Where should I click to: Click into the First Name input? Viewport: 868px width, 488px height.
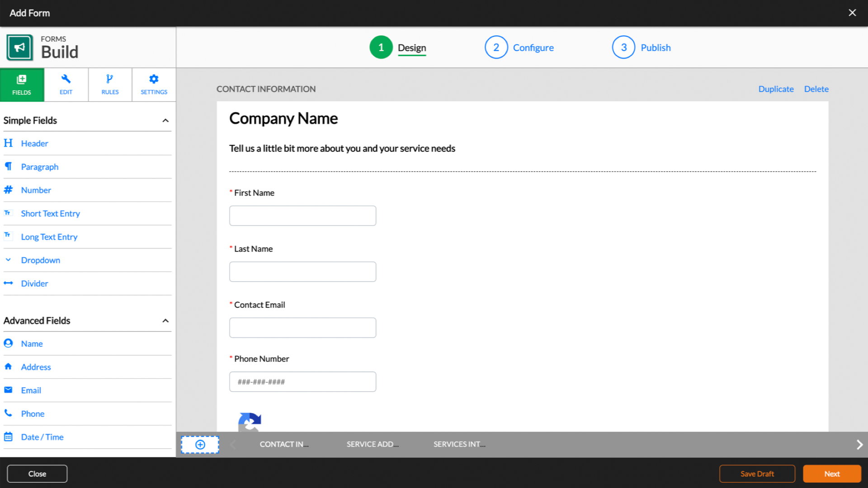[x=302, y=216]
